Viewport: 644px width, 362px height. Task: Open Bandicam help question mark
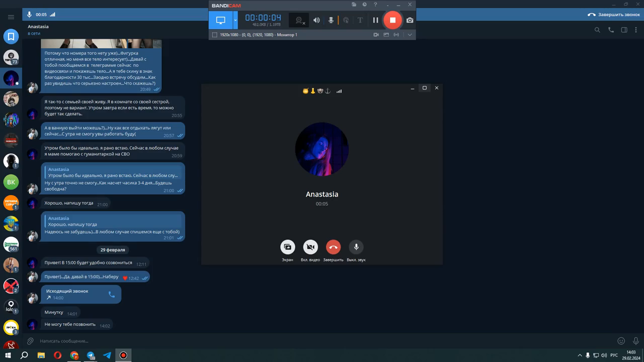375,5
